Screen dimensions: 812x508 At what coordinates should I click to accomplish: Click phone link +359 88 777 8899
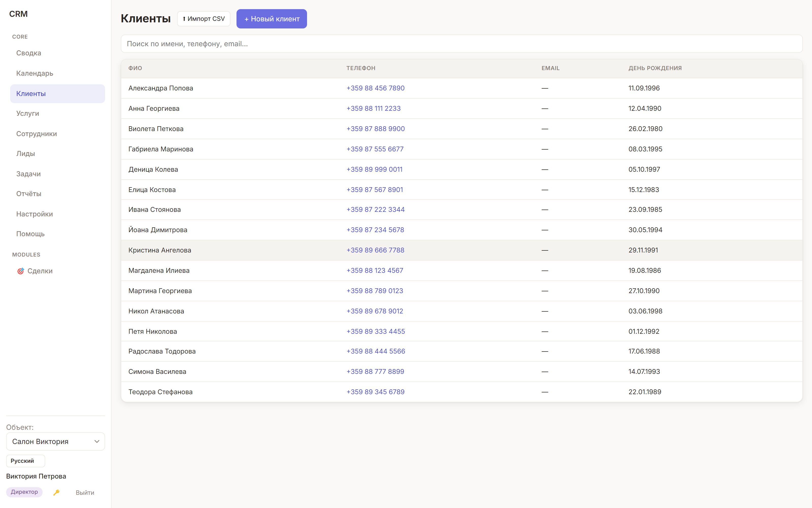(375, 372)
